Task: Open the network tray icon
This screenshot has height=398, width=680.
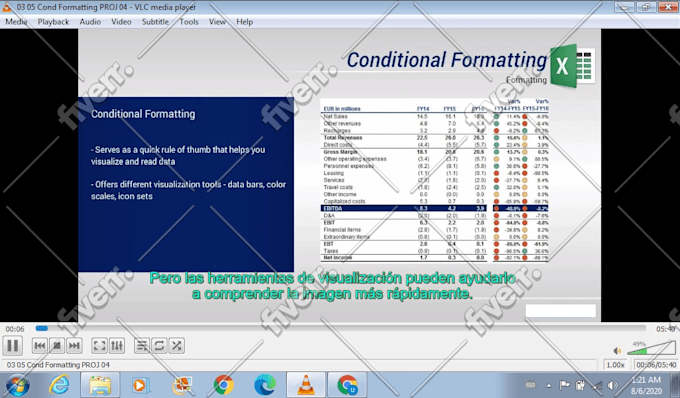Action: click(x=597, y=385)
